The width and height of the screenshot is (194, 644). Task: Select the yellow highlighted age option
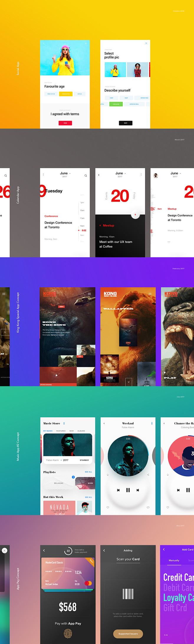[x=66, y=94]
